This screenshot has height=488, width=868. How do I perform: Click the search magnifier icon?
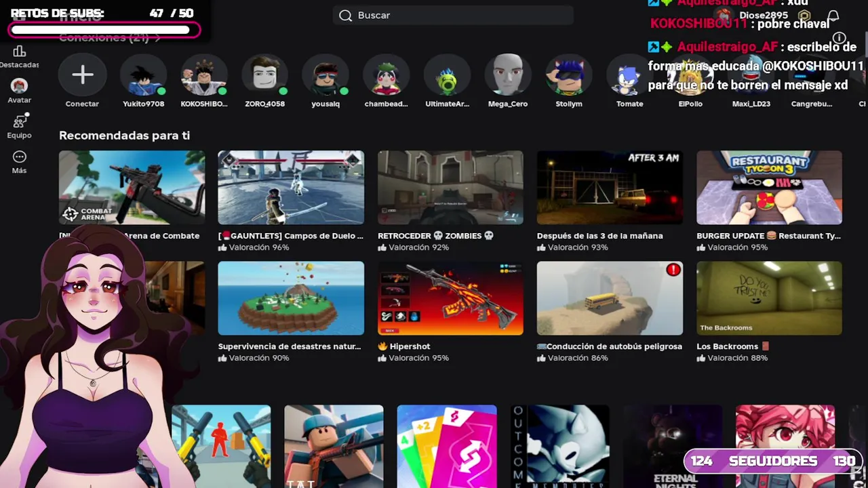pos(345,16)
